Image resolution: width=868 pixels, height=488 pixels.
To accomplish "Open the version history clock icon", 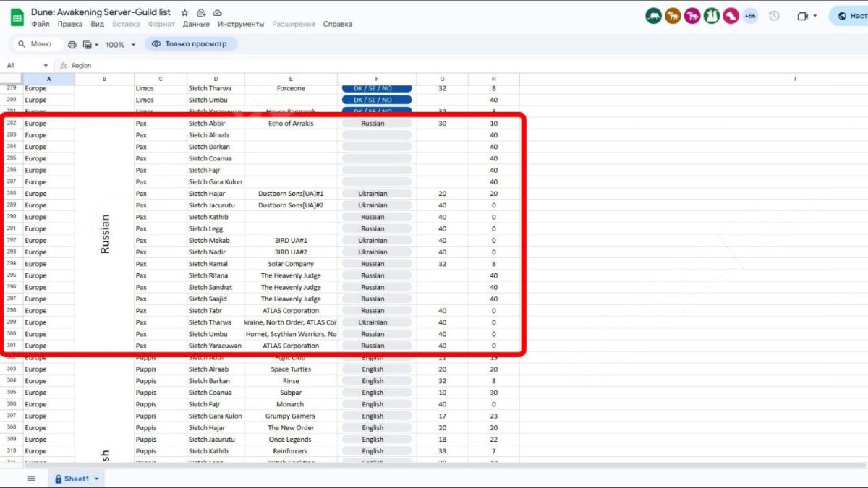I will [774, 16].
